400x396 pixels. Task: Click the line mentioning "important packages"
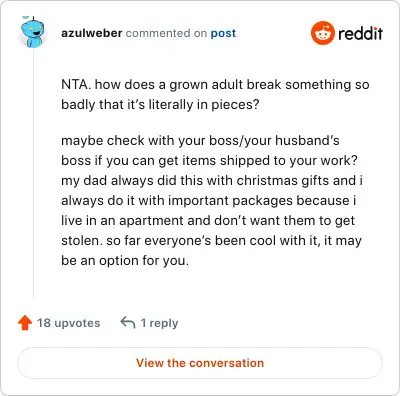click(208, 201)
